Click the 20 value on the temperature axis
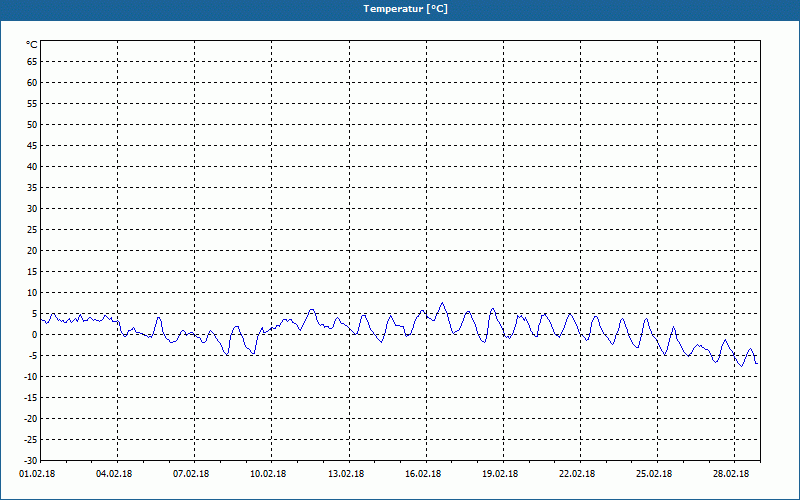This screenshot has height=500, width=800. point(32,251)
